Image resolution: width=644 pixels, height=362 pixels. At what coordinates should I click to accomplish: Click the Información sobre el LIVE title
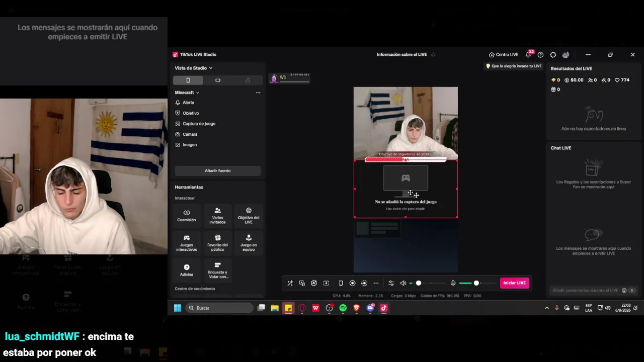pyautogui.click(x=401, y=55)
